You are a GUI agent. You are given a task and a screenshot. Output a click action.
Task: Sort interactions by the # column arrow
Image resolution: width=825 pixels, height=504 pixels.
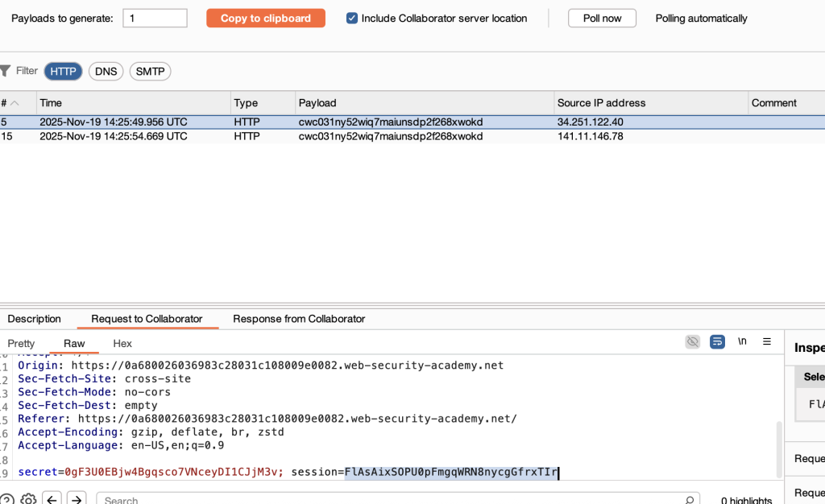pyautogui.click(x=15, y=103)
